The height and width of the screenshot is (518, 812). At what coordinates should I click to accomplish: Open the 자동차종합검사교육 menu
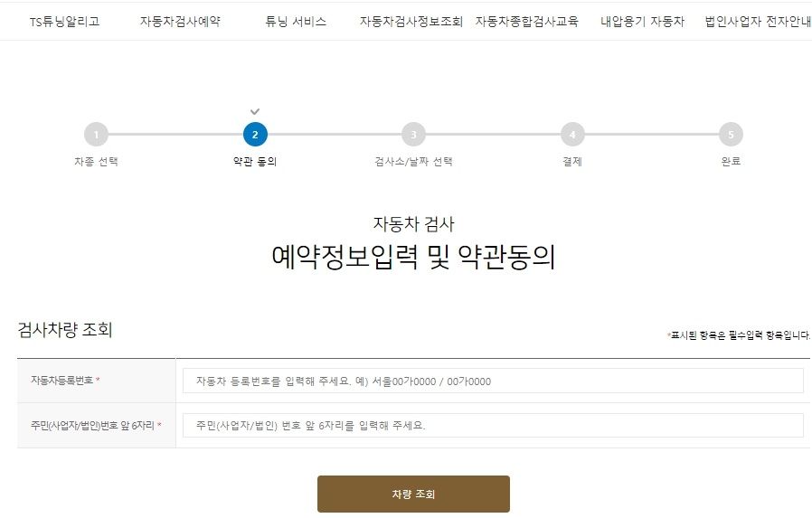click(x=526, y=21)
